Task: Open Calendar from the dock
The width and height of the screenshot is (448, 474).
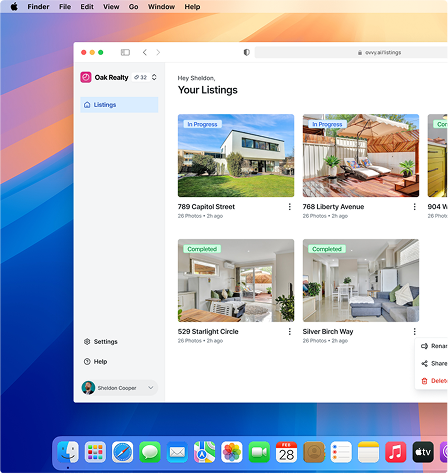Action: pos(286,452)
